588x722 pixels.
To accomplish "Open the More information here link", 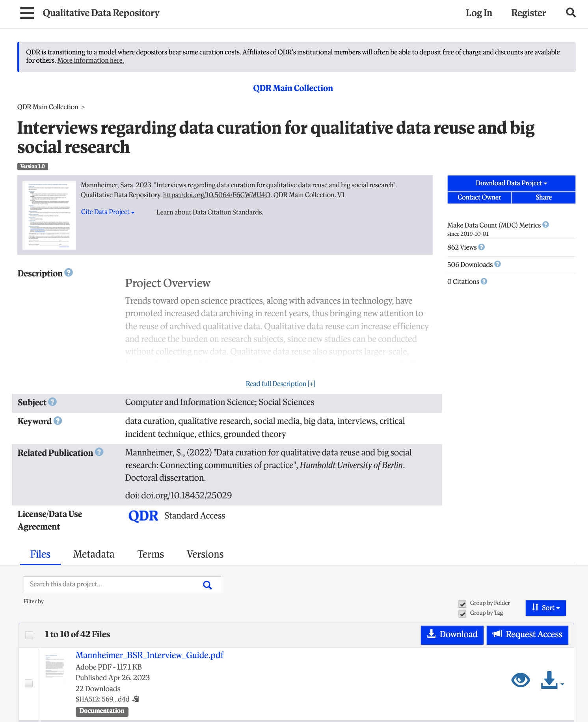I will point(91,60).
